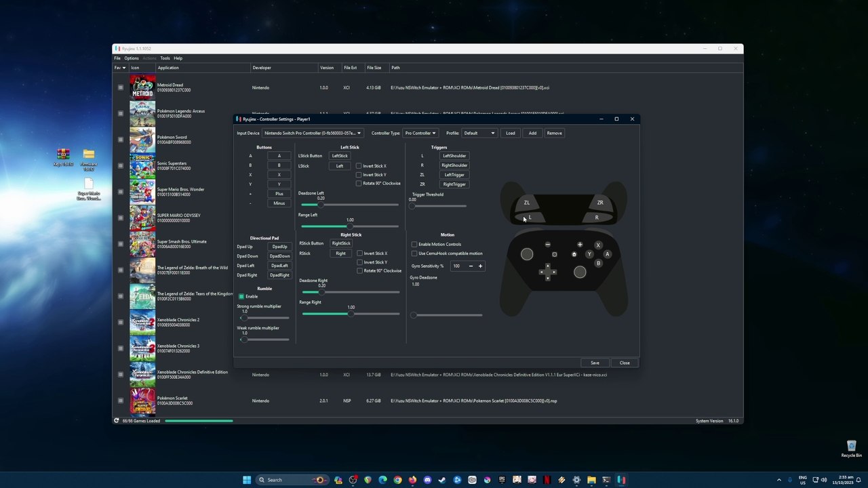This screenshot has height=488, width=868.
Task: Enable Invert Stick X for the right stick
Action: [x=360, y=253]
